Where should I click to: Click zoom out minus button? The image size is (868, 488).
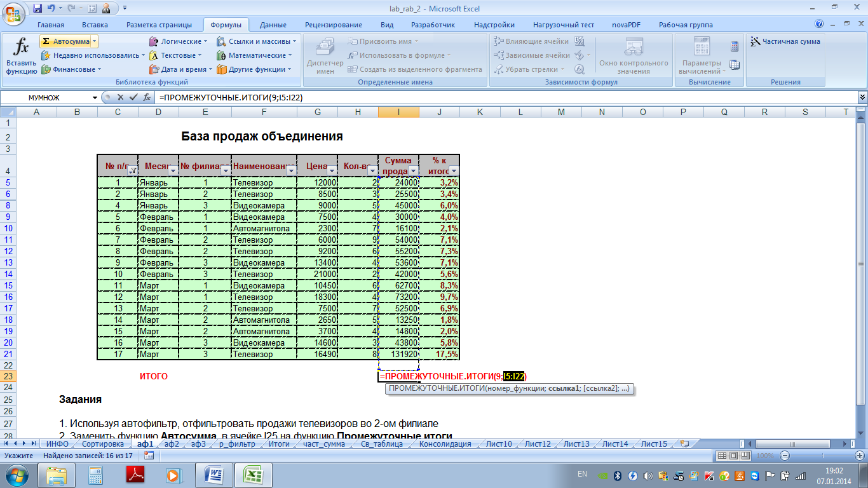[x=785, y=456]
